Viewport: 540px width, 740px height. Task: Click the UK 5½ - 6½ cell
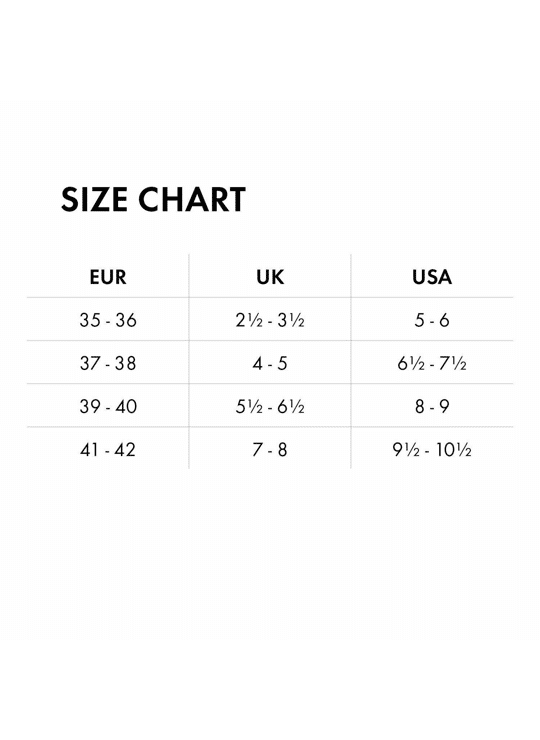click(270, 406)
